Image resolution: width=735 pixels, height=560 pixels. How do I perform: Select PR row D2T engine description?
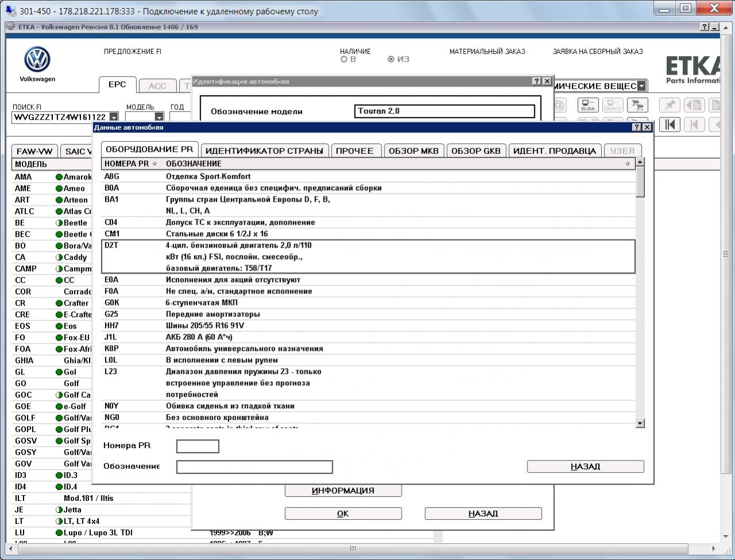click(x=368, y=257)
